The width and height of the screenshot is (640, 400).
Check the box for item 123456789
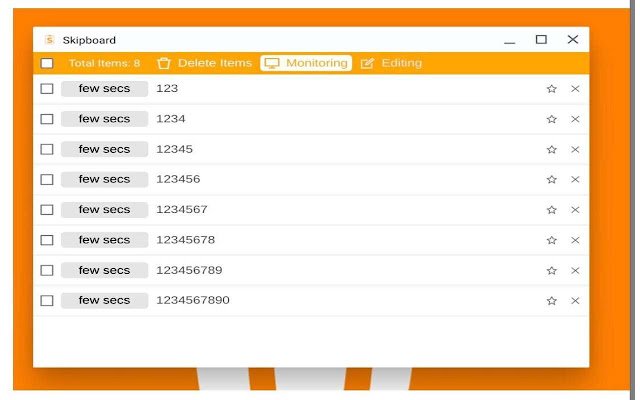[x=47, y=270]
